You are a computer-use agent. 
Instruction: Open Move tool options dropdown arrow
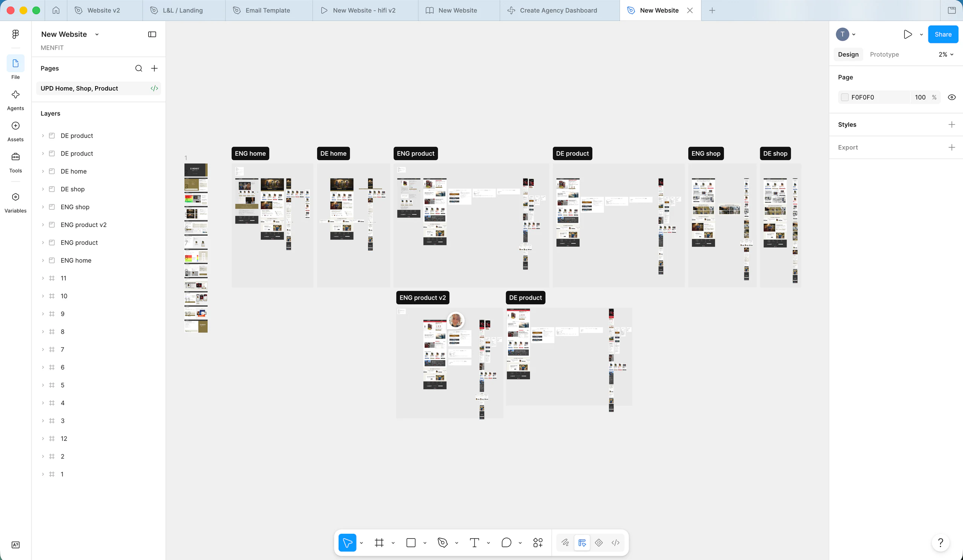(x=361, y=542)
